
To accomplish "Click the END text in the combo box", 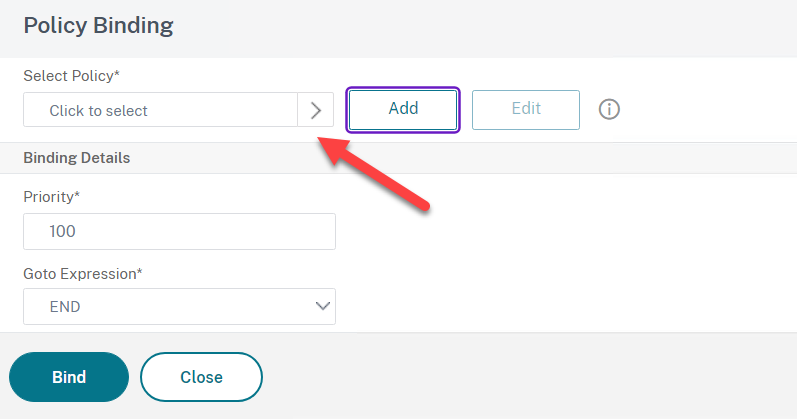I will pyautogui.click(x=65, y=307).
